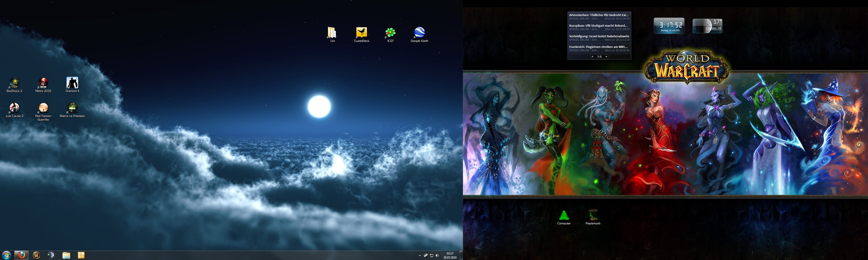Image resolution: width=868 pixels, height=260 pixels.
Task: Page down in the news feed gadget
Action: (606, 57)
